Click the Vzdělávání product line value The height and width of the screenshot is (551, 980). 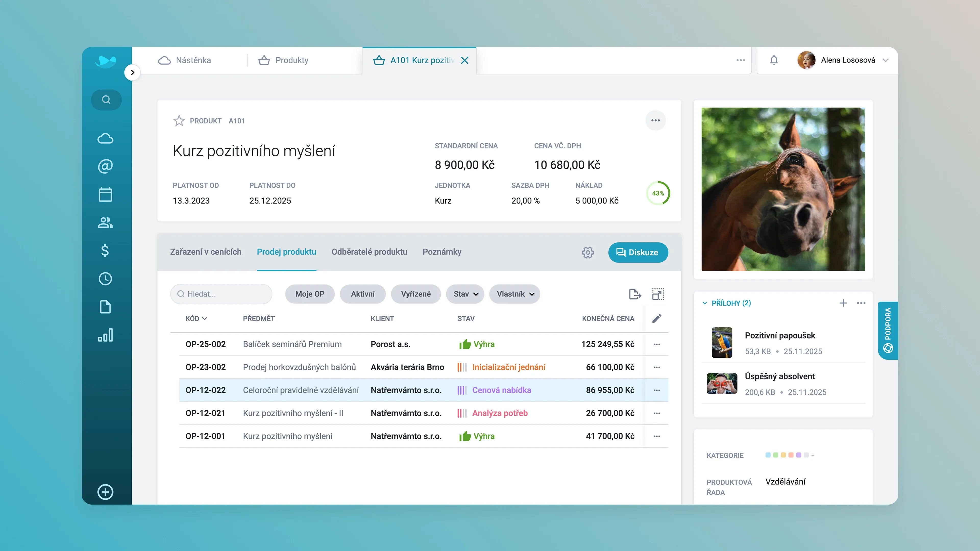coord(785,482)
